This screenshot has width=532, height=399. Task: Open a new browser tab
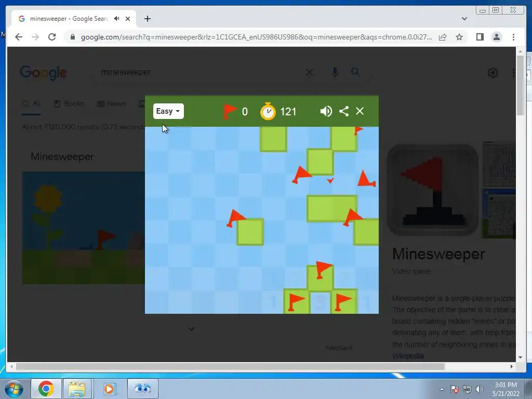147,19
